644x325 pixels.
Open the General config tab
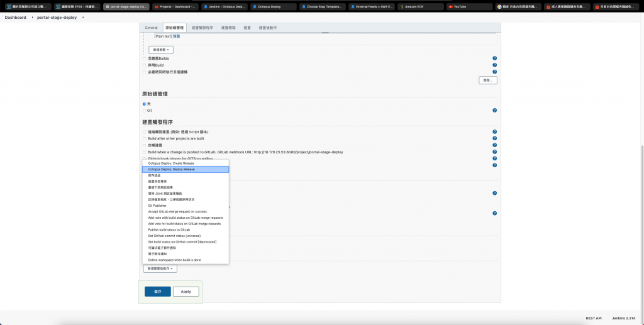click(151, 28)
